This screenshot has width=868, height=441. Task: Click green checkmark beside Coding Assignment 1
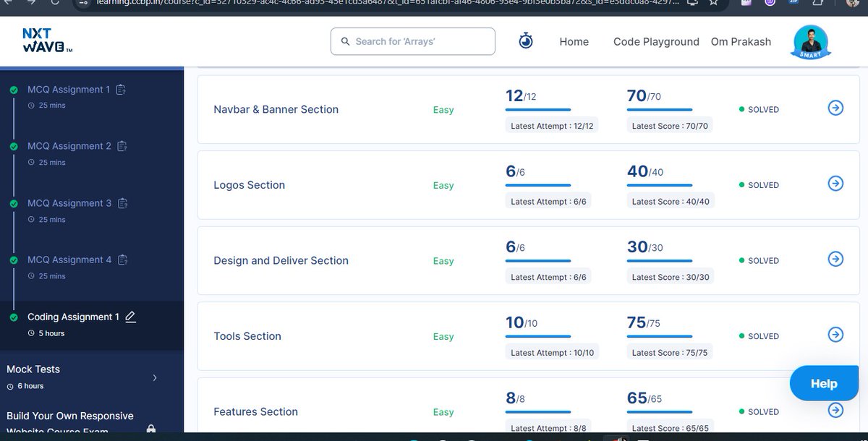point(14,317)
